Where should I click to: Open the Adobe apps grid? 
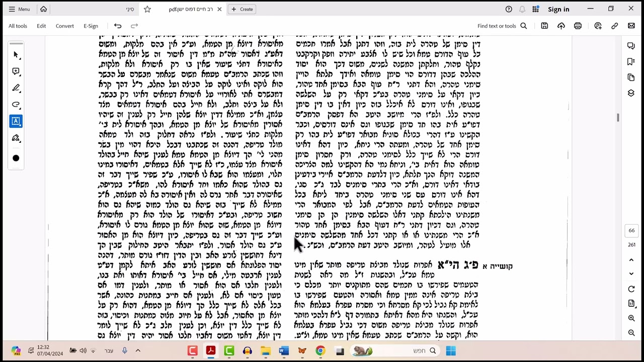click(536, 9)
